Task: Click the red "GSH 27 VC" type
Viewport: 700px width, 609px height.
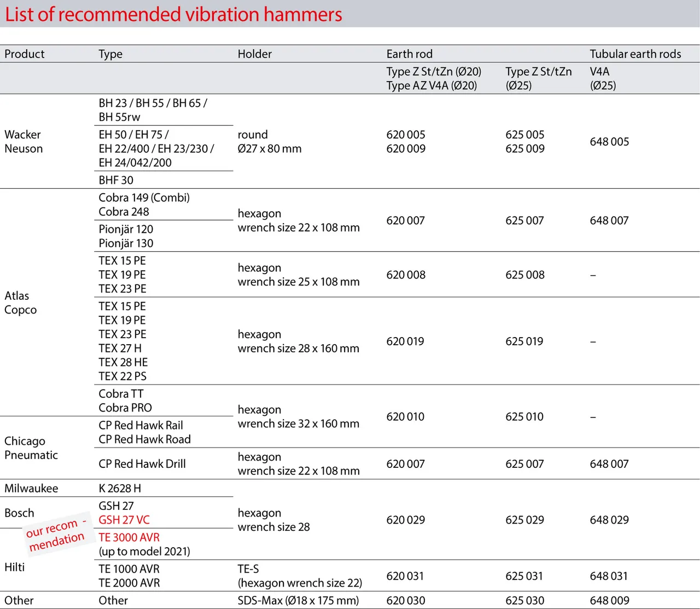Action: (x=124, y=520)
